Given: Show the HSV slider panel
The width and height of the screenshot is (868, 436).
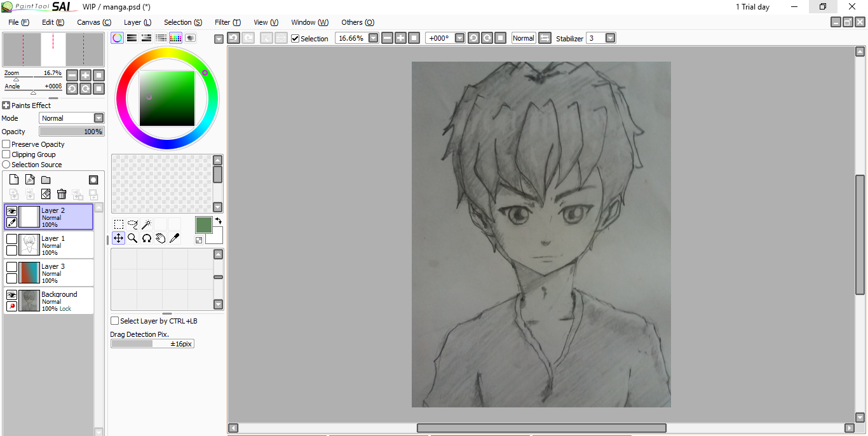Looking at the screenshot, I should (x=146, y=38).
